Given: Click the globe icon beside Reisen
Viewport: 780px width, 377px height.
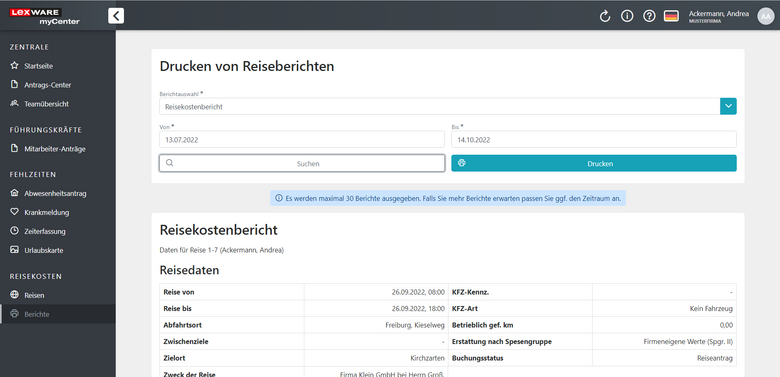Looking at the screenshot, I should coord(14,295).
